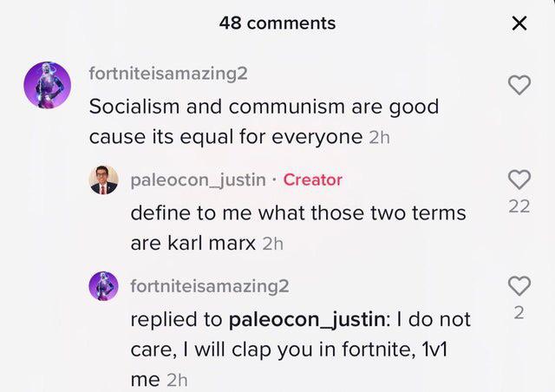Tap the 2 likes count
555x392 pixels.
519,313
